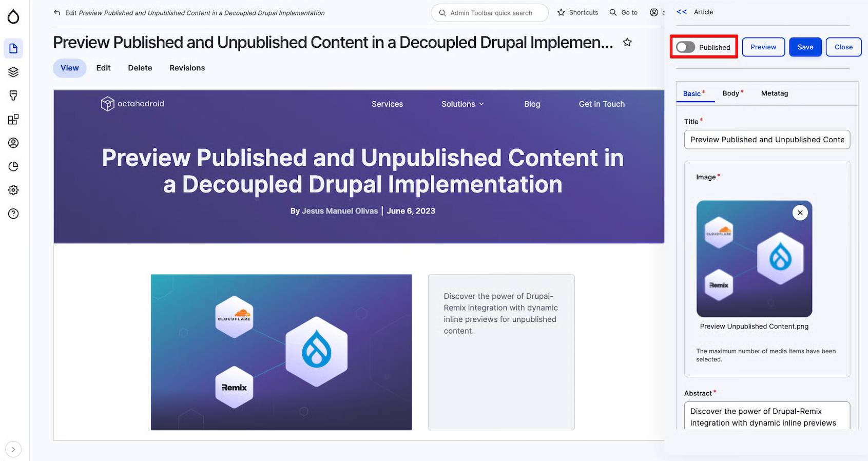Click the Abstract text area

point(767,416)
